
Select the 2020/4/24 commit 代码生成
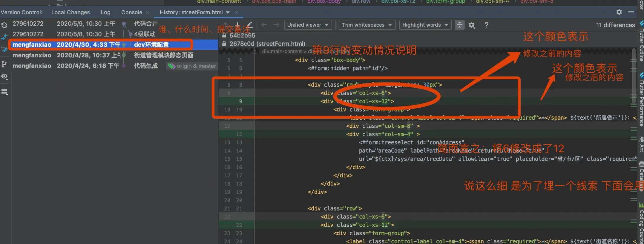point(115,66)
